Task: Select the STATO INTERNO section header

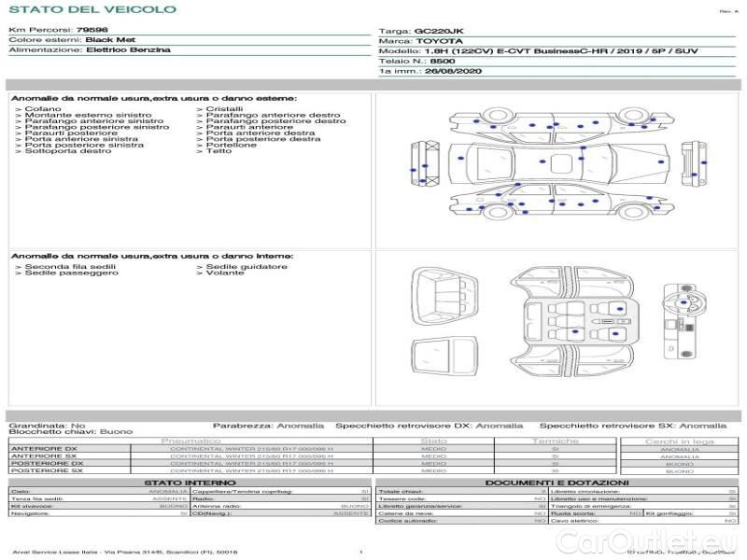Action: pos(190,483)
